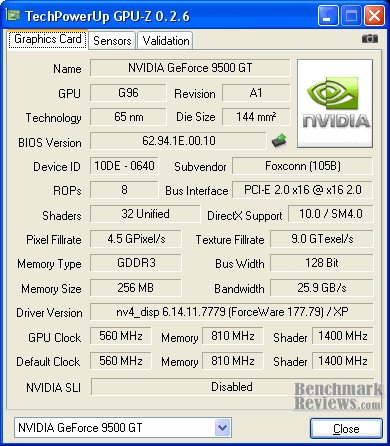Screen dimensions: 390x446
Task: Switch to the Sensors tab
Action: click(x=112, y=41)
